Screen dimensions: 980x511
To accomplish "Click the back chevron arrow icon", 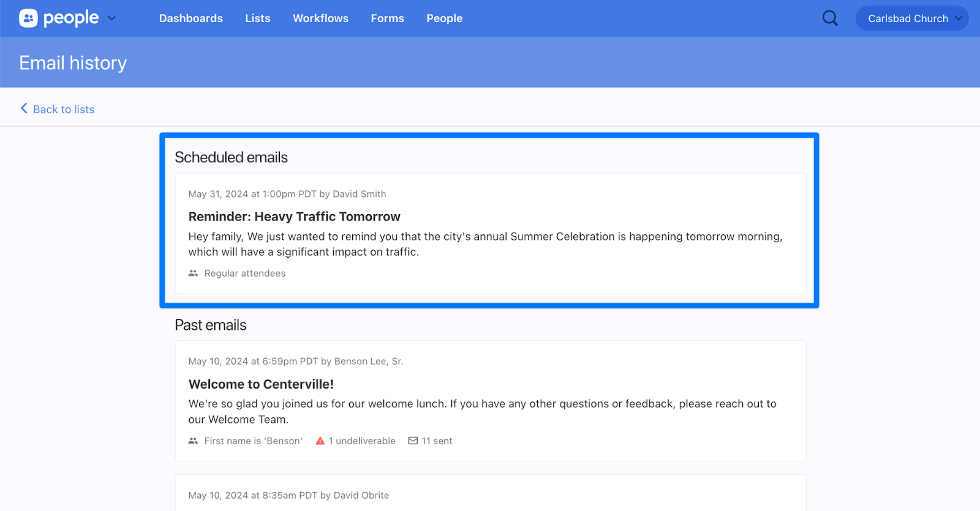I will coord(24,108).
